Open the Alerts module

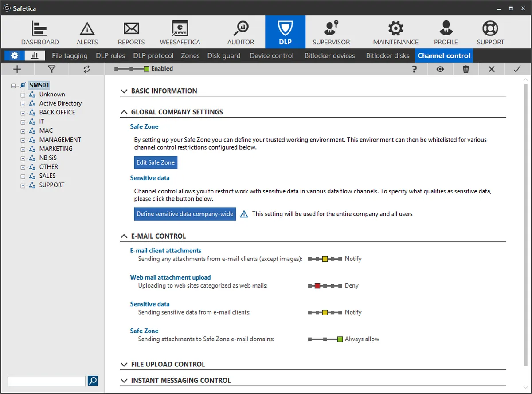pos(87,33)
